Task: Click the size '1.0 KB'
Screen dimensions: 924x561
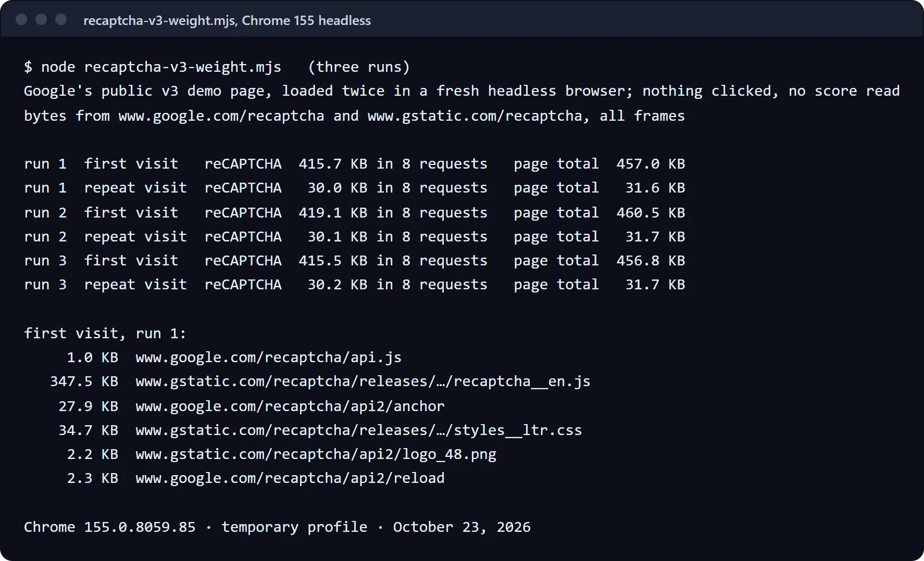Action: tap(92, 358)
